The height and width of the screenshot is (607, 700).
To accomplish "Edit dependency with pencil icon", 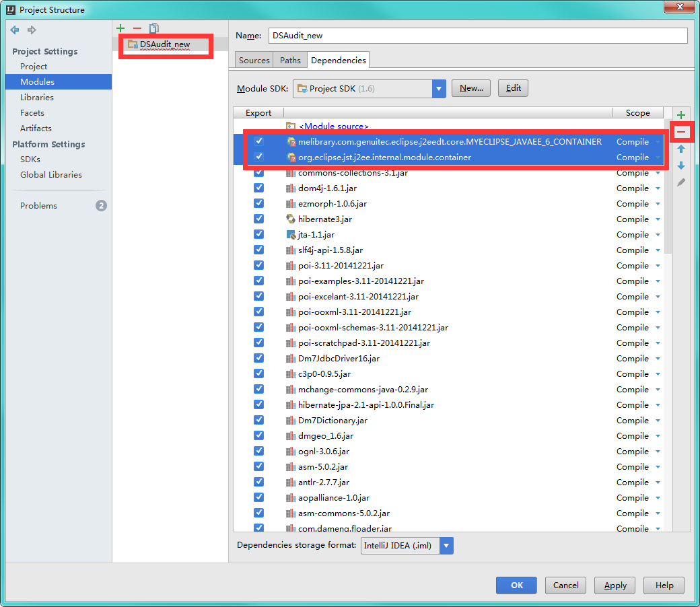I will [x=680, y=182].
